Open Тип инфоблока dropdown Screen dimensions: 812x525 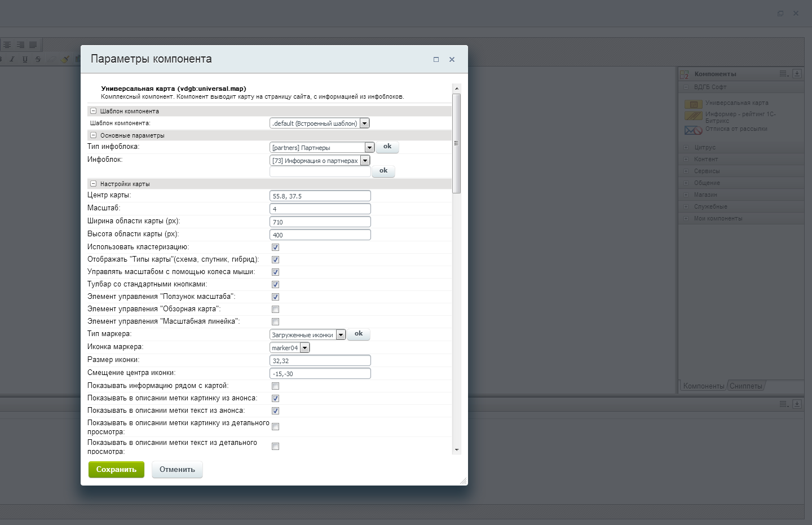point(322,147)
